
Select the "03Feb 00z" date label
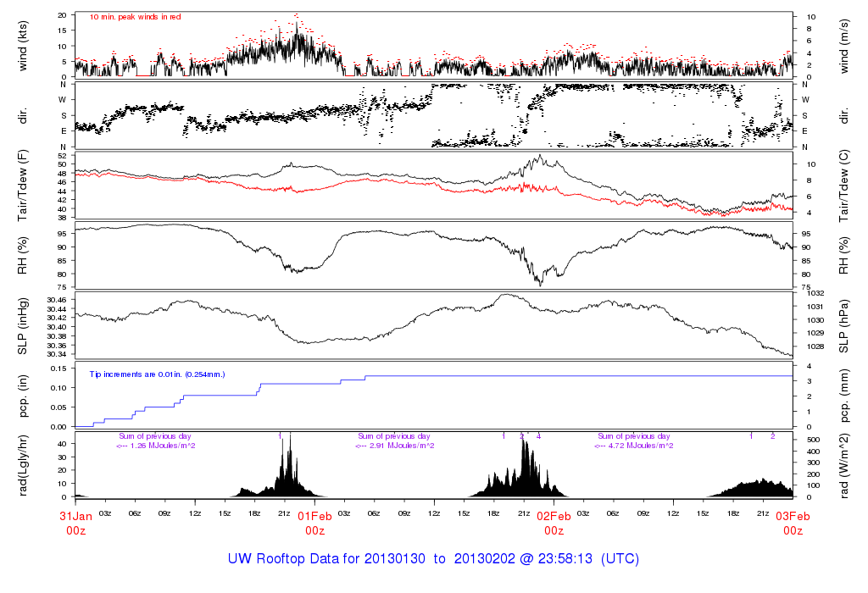pos(793,524)
